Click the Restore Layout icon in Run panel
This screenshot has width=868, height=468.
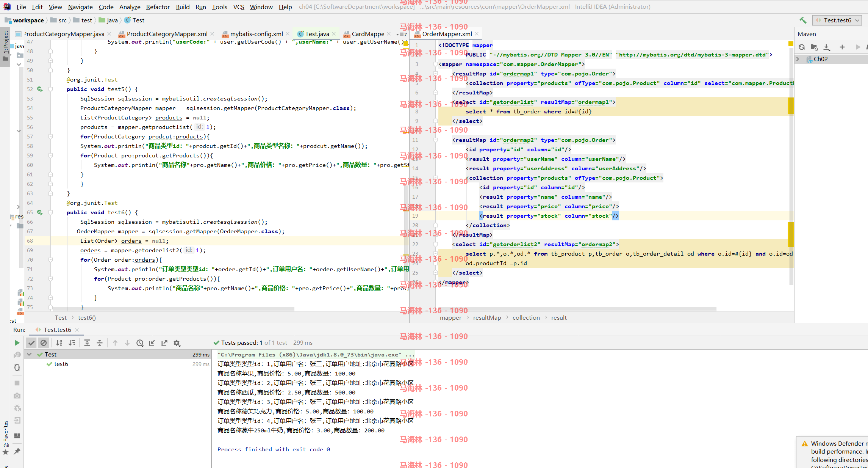(x=17, y=436)
